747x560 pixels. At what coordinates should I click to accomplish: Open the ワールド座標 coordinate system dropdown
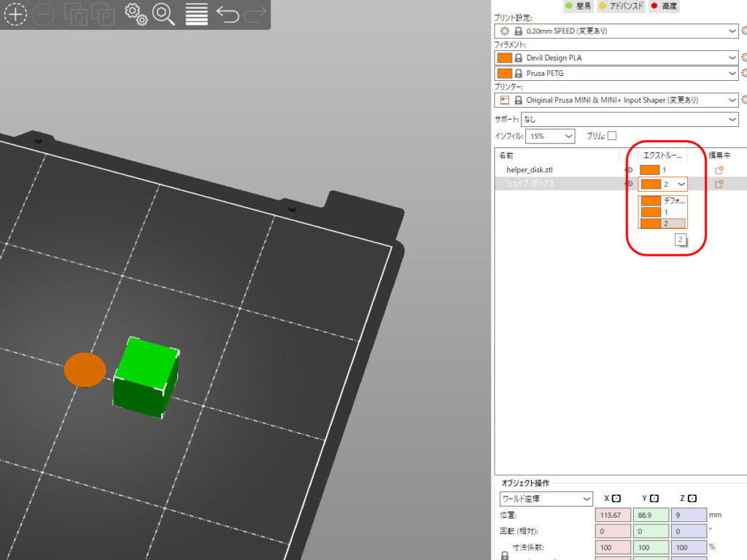coord(546,499)
